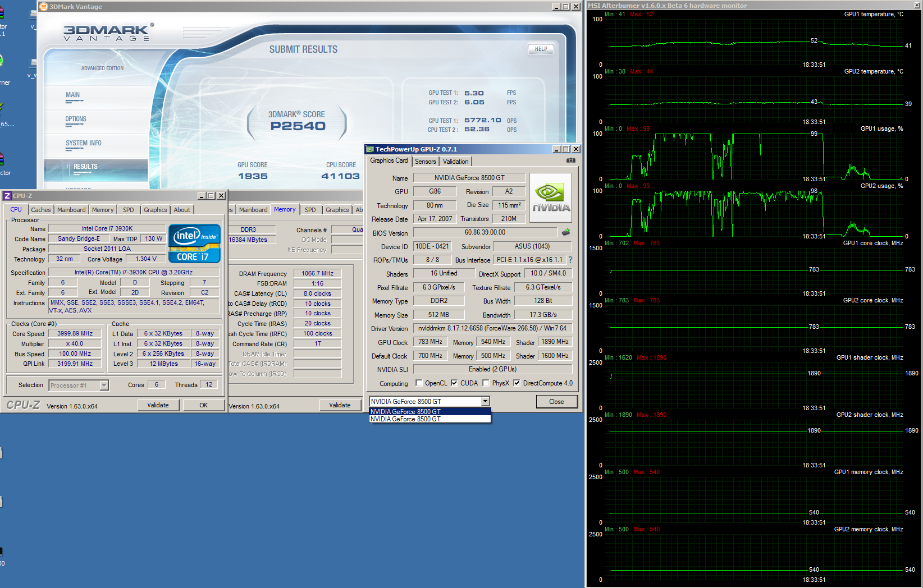Click the Core Speed value 3999.89 MHz

75,333
